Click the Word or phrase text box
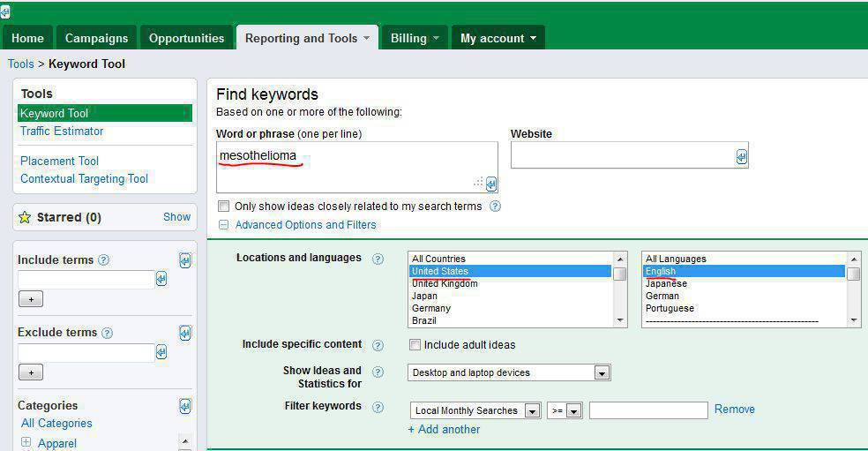868x451 pixels. [x=356, y=167]
